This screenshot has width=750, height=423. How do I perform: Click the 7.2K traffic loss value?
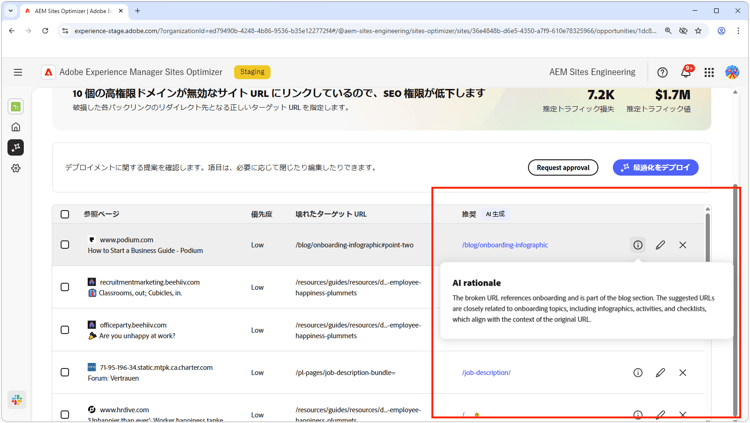point(601,95)
